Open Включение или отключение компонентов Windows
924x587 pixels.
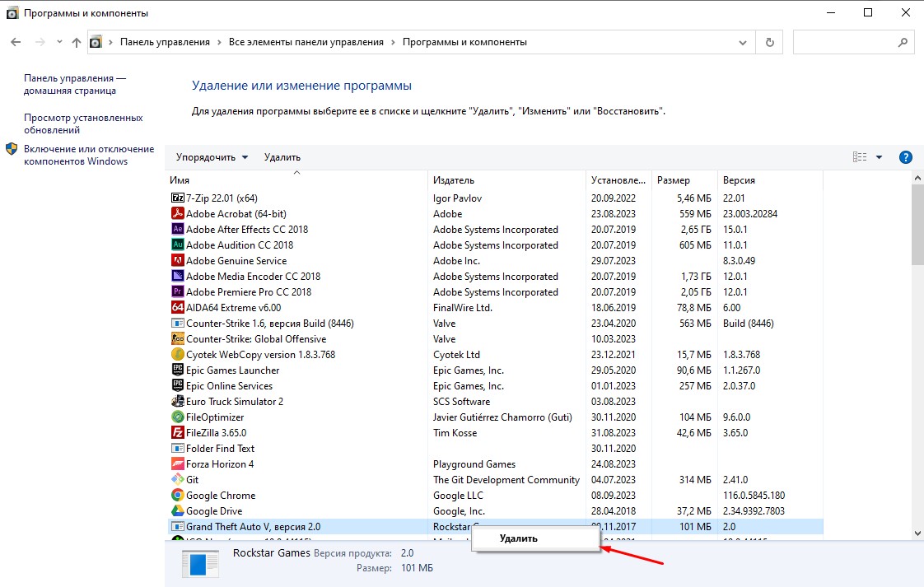point(88,155)
